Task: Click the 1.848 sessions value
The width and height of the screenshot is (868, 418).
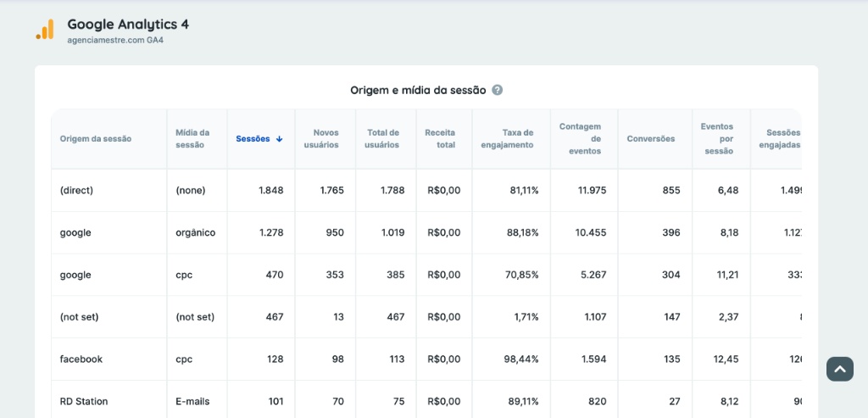Action: [271, 190]
